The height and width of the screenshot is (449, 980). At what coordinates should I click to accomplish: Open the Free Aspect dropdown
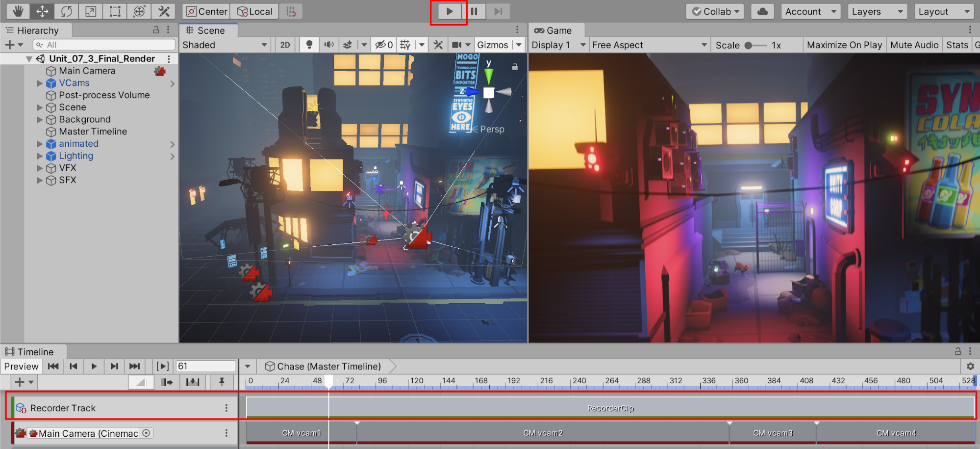coord(649,45)
